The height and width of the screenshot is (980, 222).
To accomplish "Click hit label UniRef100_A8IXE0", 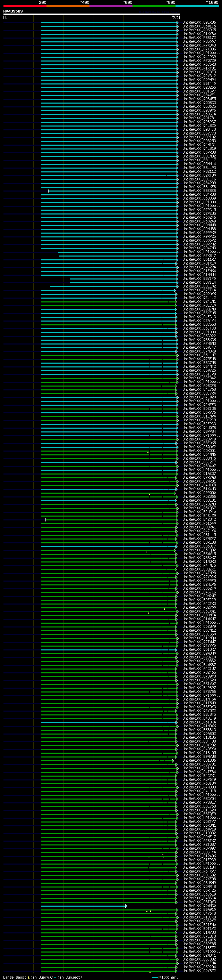I will pyautogui.click(x=199, y=263).
